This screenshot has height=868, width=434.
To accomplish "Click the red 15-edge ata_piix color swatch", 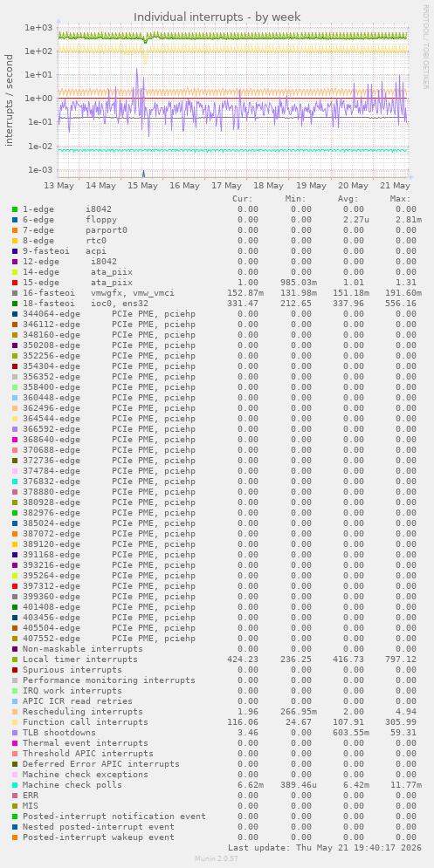I will click(15, 283).
